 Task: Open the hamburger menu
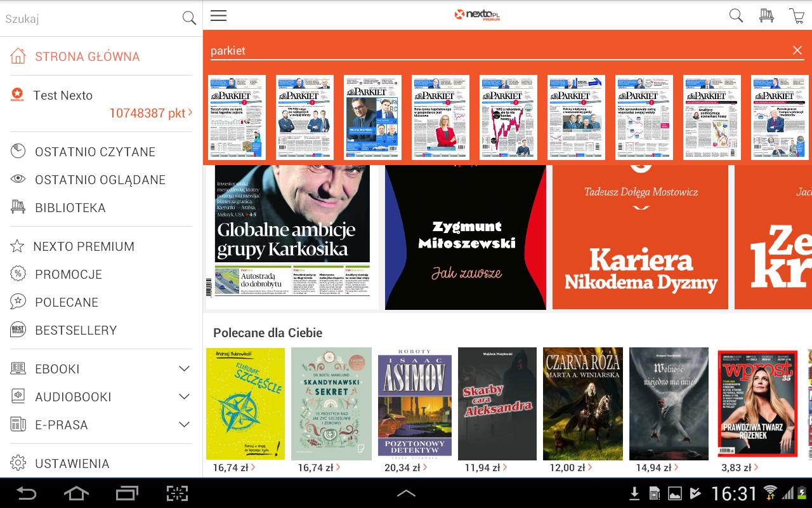(218, 15)
